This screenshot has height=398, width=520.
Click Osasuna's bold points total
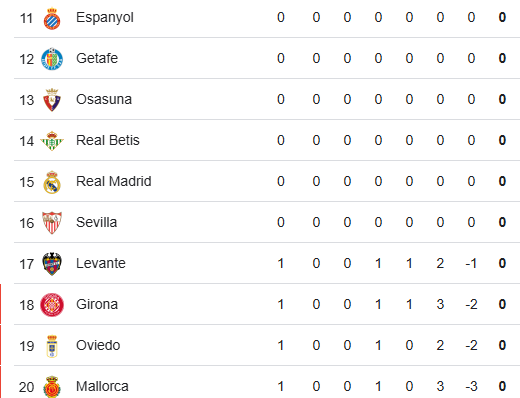(502, 99)
